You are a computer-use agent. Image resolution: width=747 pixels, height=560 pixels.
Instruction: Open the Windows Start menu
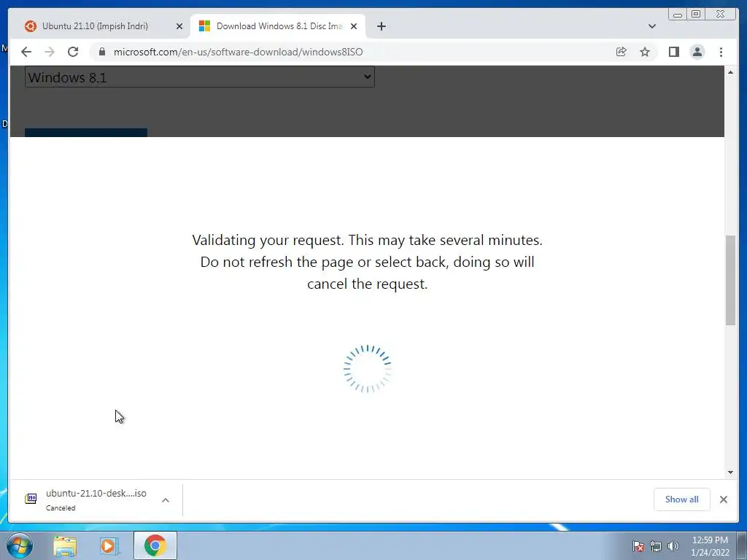pos(20,545)
